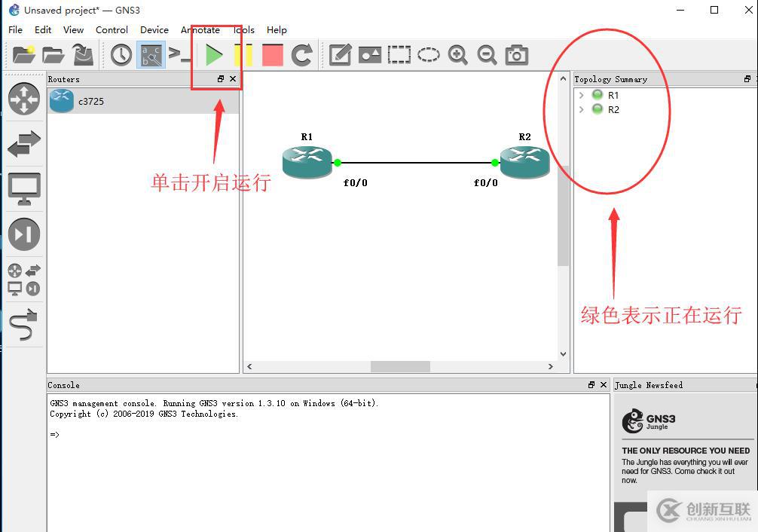Browse switches in the device sidebar
This screenshot has height=532, width=758.
24,144
